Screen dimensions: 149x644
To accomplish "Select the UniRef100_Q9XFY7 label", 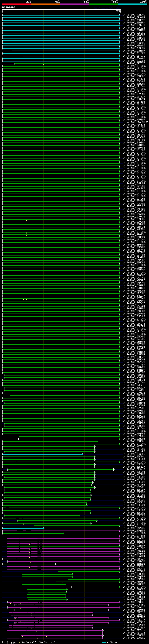I will click(133, 64).
